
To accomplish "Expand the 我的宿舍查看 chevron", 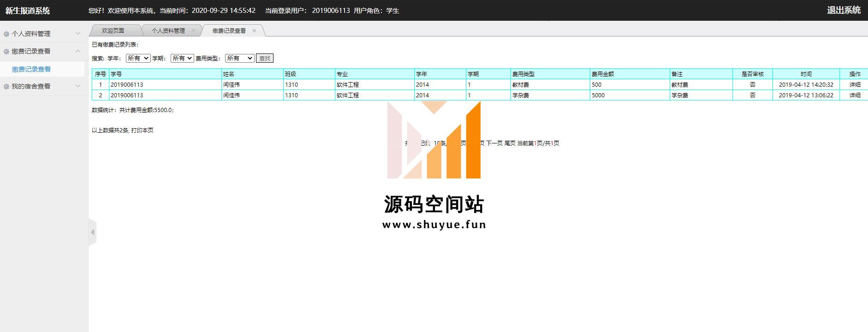I will coord(78,86).
